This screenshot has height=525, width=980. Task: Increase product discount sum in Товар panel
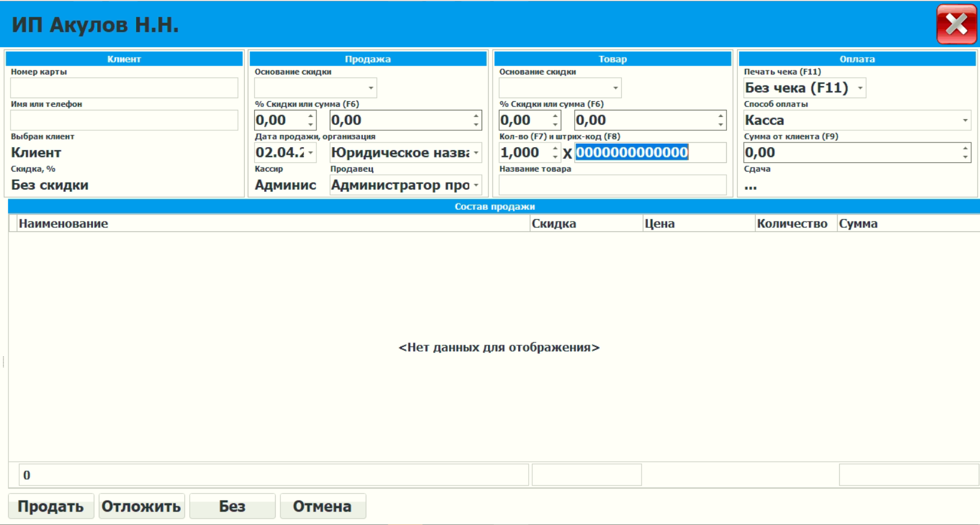[721, 116]
